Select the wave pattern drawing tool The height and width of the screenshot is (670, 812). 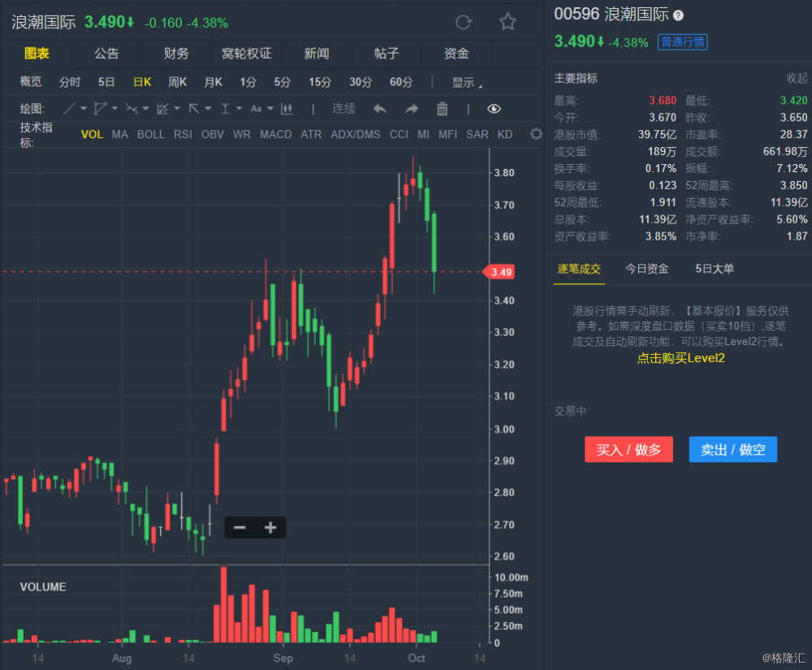pyautogui.click(x=132, y=109)
